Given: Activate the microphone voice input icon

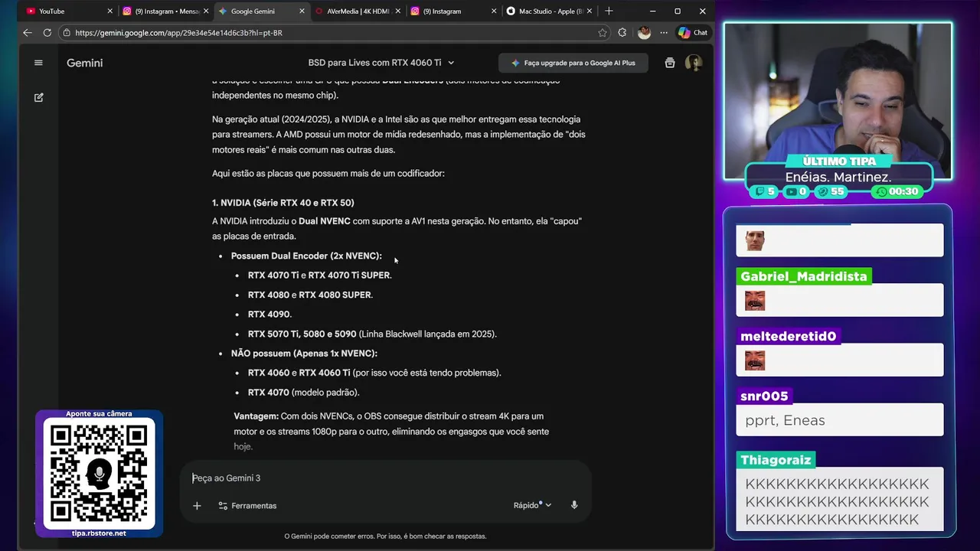Looking at the screenshot, I should coord(574,505).
